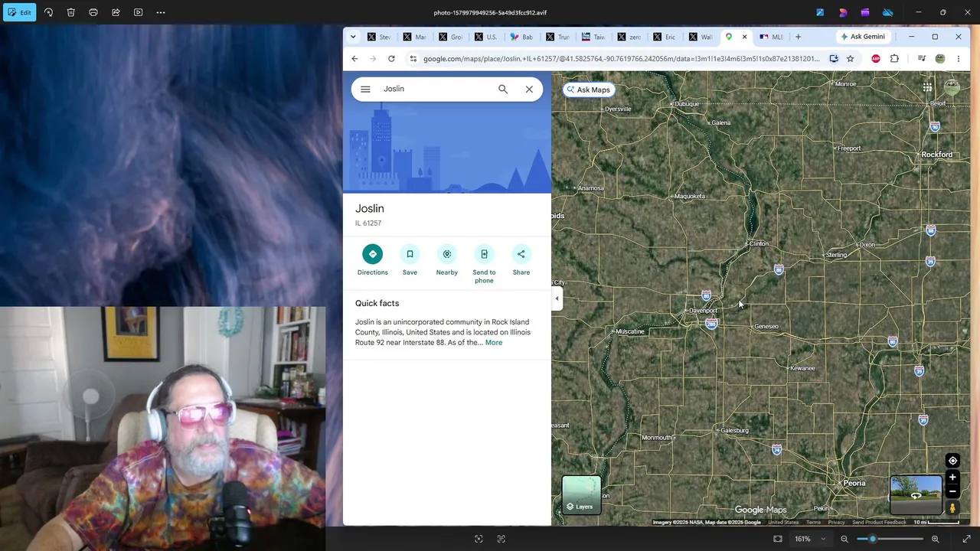Open the Chrome extensions puzzle menu

pos(894,59)
